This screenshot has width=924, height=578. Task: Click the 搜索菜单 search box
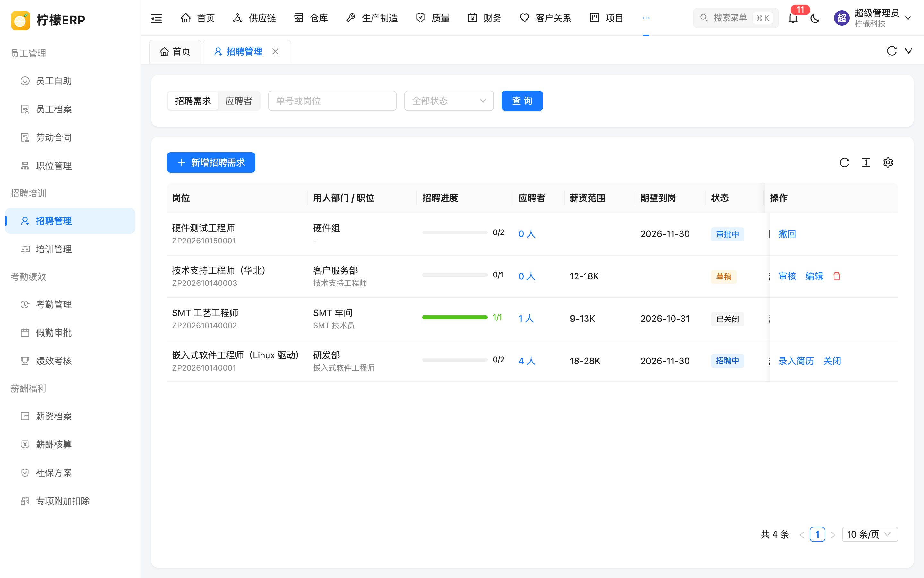tap(735, 18)
